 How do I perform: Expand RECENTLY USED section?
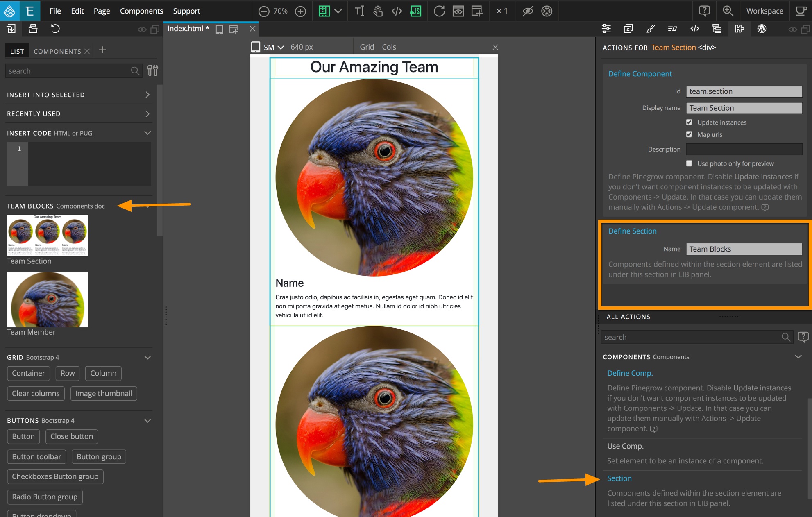coord(79,113)
